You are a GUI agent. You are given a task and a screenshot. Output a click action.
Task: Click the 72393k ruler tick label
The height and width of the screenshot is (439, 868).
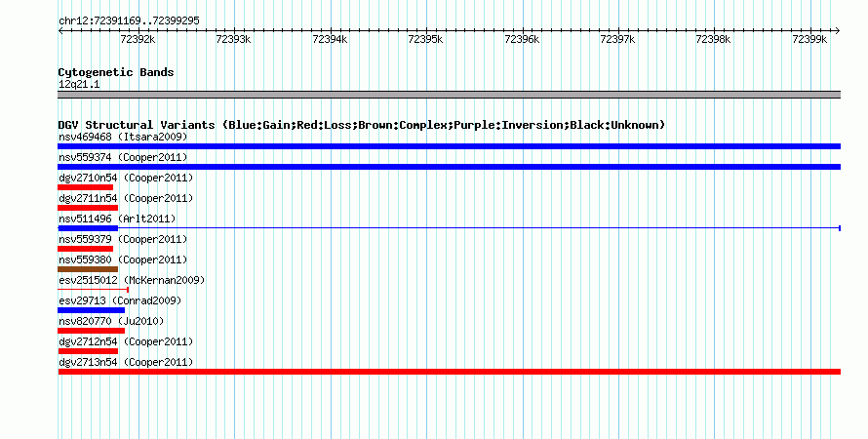(x=234, y=39)
